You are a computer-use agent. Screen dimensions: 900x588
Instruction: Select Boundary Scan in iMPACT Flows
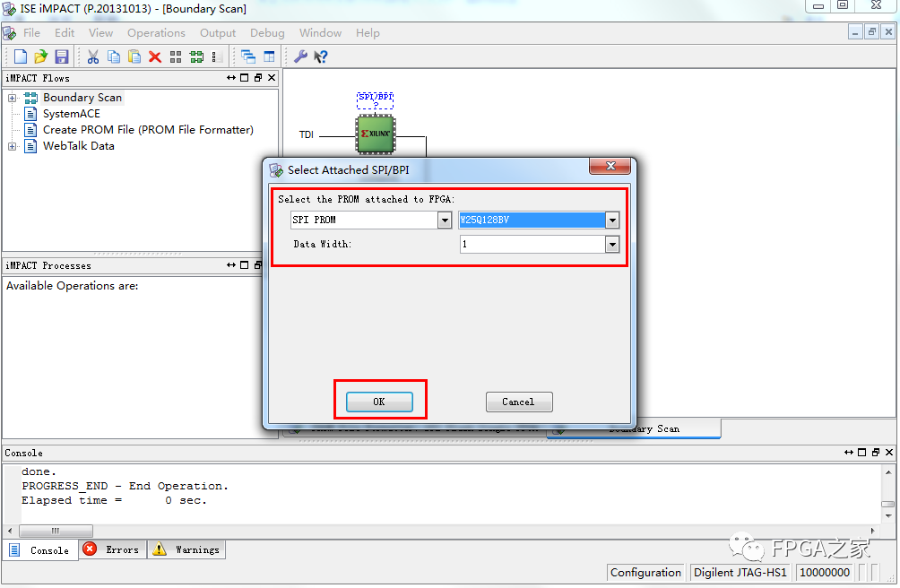point(82,98)
